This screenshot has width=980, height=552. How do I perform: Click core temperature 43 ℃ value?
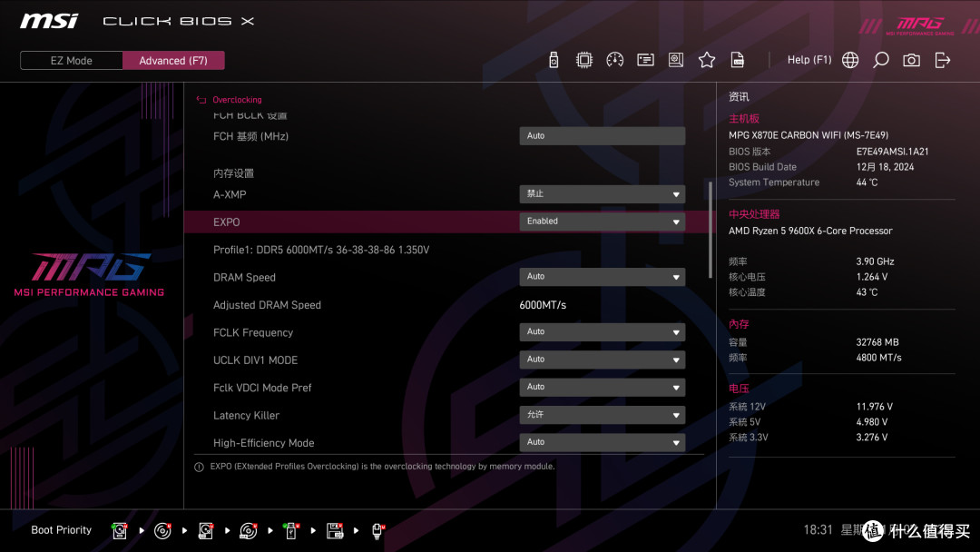(x=867, y=292)
